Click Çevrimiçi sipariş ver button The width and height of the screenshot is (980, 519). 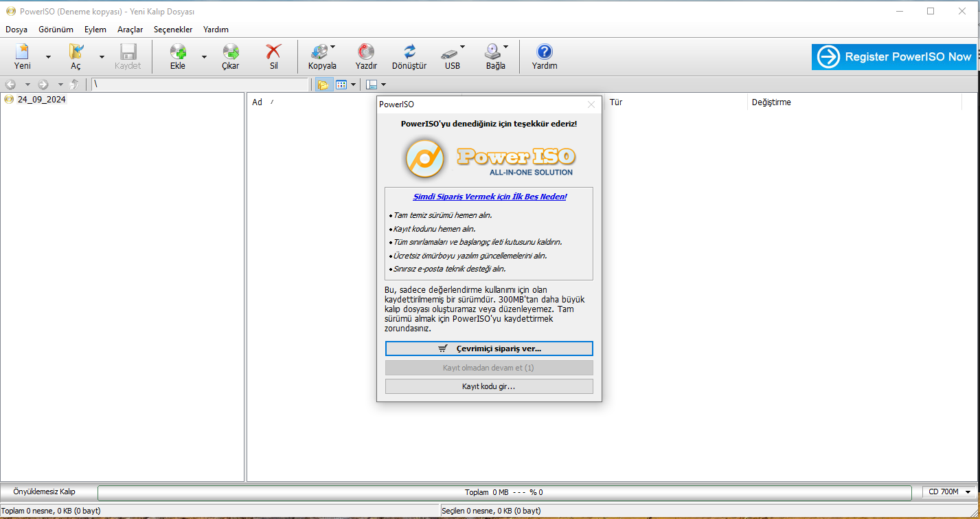489,349
